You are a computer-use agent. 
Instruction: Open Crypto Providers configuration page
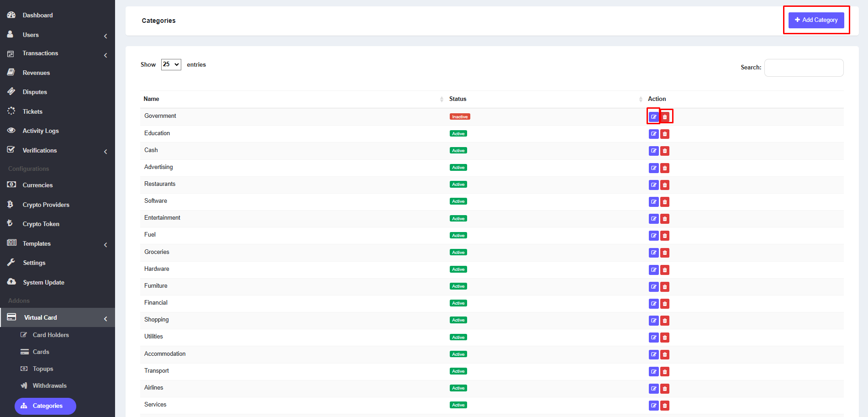coord(46,205)
